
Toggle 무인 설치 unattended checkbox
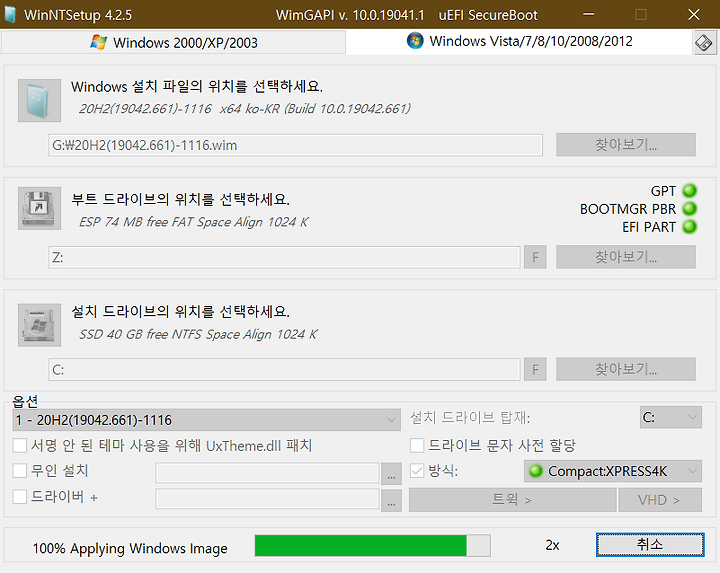(x=20, y=470)
